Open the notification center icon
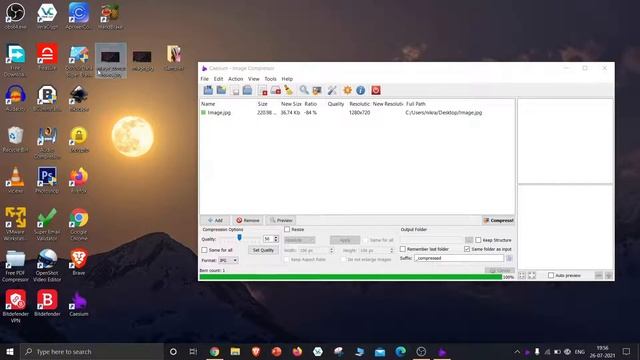640x360 pixels. pos(627,351)
